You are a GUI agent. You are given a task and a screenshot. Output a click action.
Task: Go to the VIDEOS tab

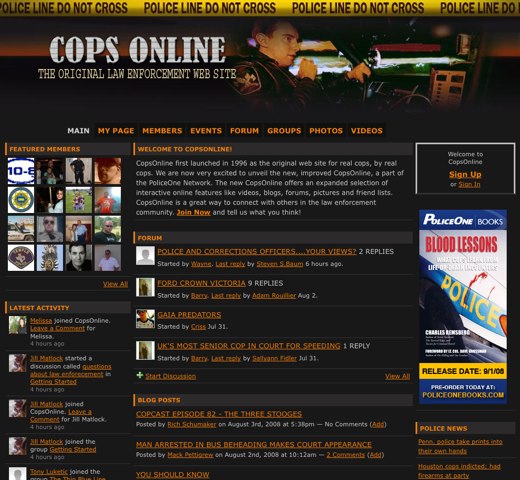tap(367, 131)
